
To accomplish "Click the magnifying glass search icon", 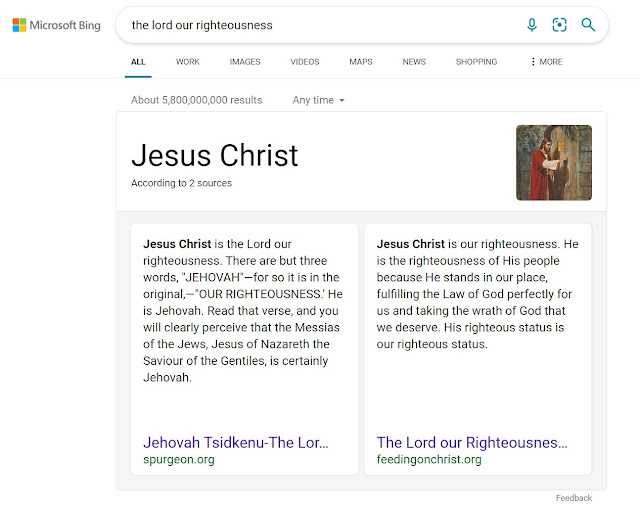I will click(588, 25).
